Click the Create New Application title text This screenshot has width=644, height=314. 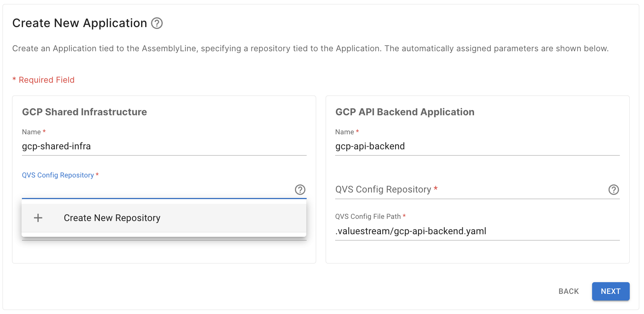pos(80,23)
